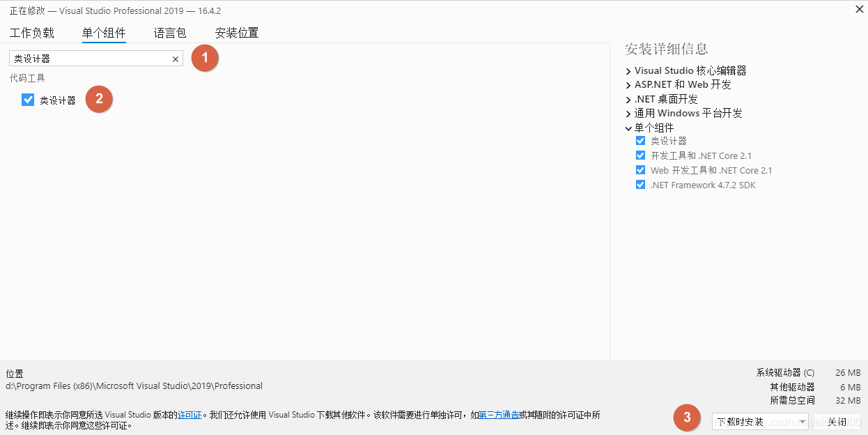Toggle Web 开发工具和 .NET Core 2.1 checkbox
Viewport: 868px width, 435px height.
click(640, 170)
